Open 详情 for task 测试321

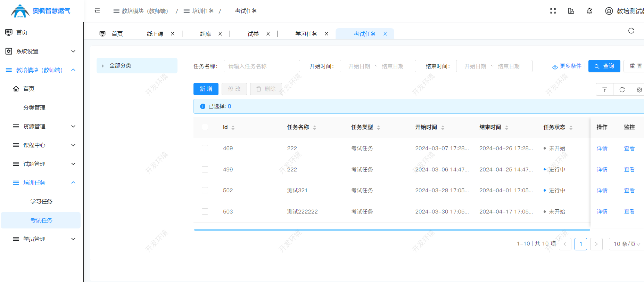tap(602, 190)
